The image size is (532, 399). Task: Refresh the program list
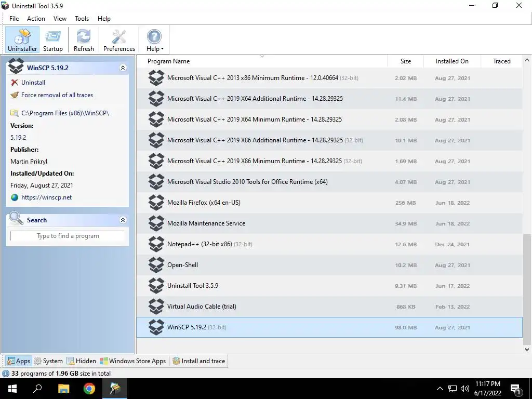coord(84,40)
